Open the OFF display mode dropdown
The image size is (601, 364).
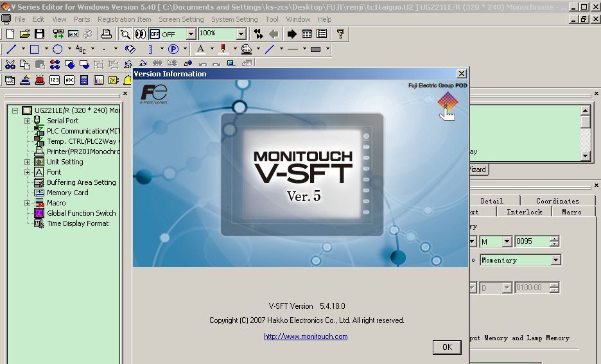pyautogui.click(x=191, y=34)
